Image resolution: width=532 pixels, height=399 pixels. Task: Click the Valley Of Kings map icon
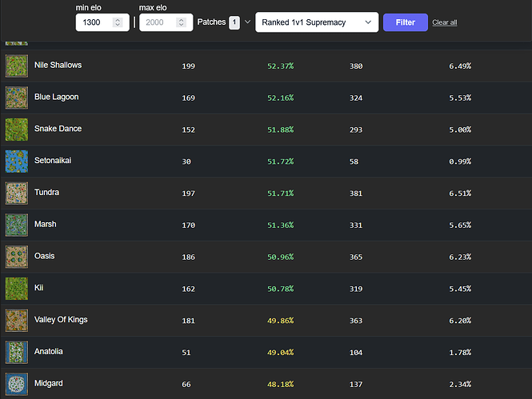pos(17,320)
